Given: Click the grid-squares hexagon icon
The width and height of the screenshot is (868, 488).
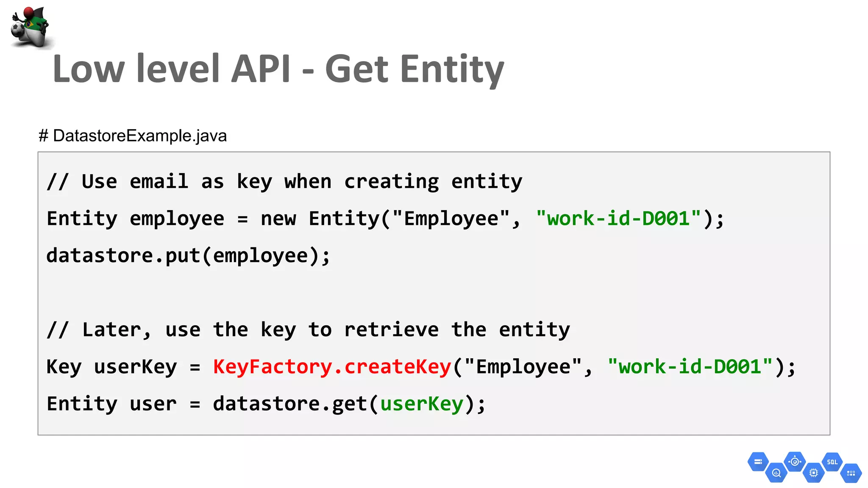Looking at the screenshot, I should 851,473.
